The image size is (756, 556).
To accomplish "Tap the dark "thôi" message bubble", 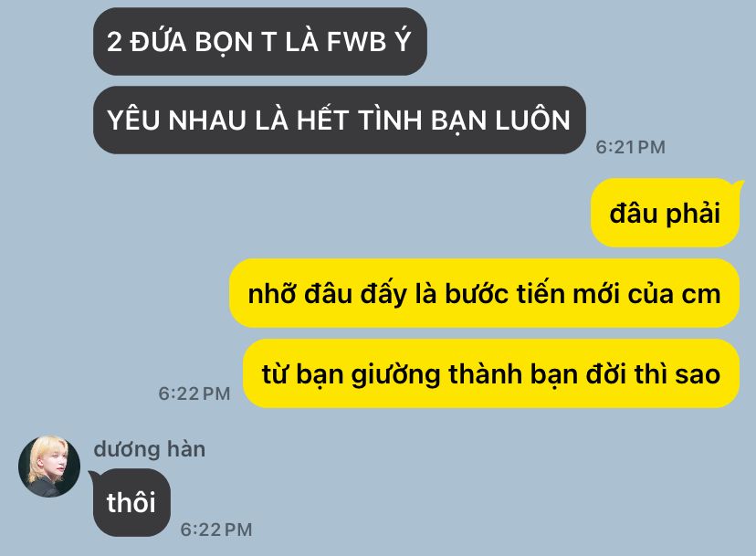I will click(x=131, y=502).
